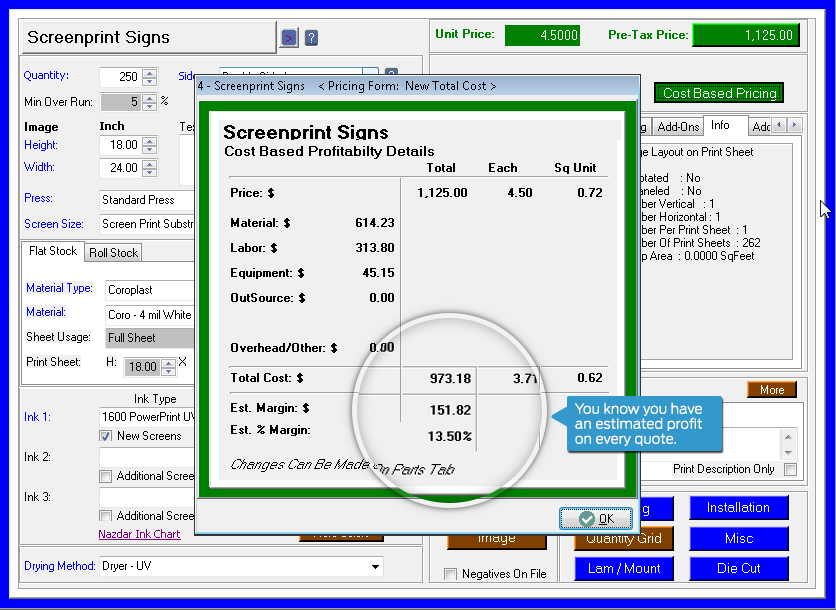The image size is (836, 610).
Task: Increase the Min Over Run spinner
Action: (x=149, y=97)
